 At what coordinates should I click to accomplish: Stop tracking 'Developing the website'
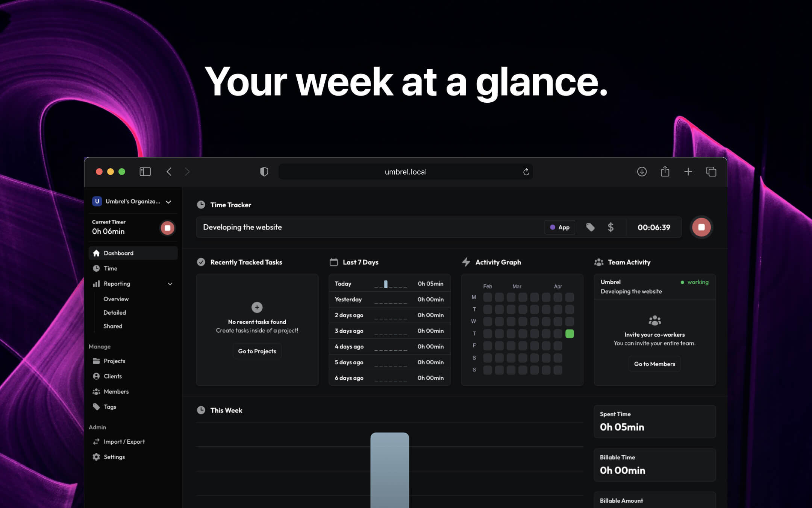coord(701,227)
